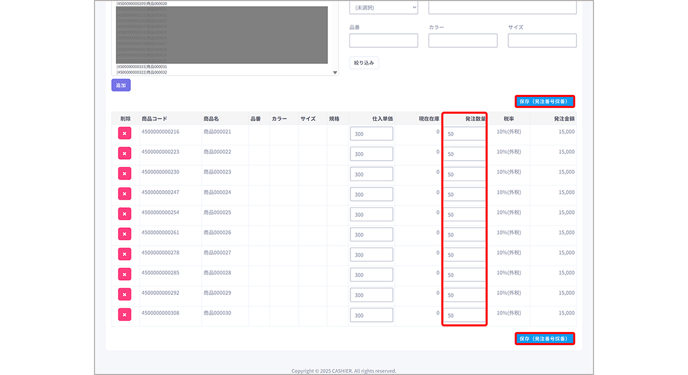Click the delete X for 商品000026
Image resolution: width=688 pixels, height=375 pixels.
tap(125, 234)
